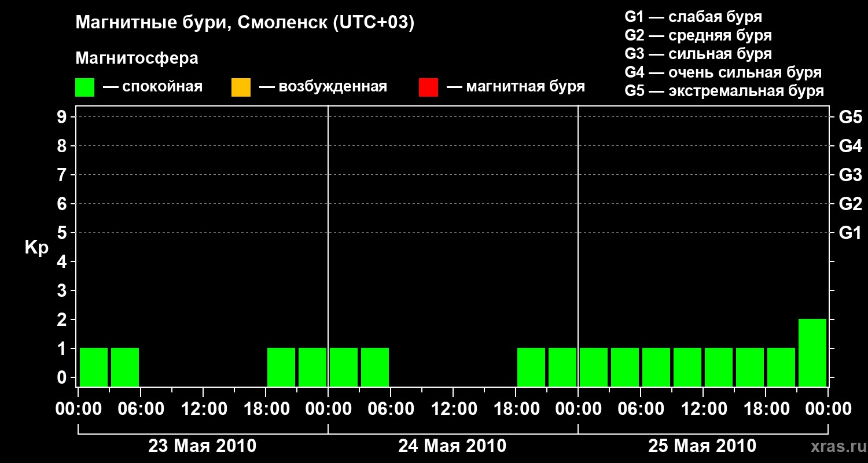This screenshot has height=463, width=868.
Task: Click the 03:00–06:00 bar on 24 Мая
Action: click(x=375, y=367)
